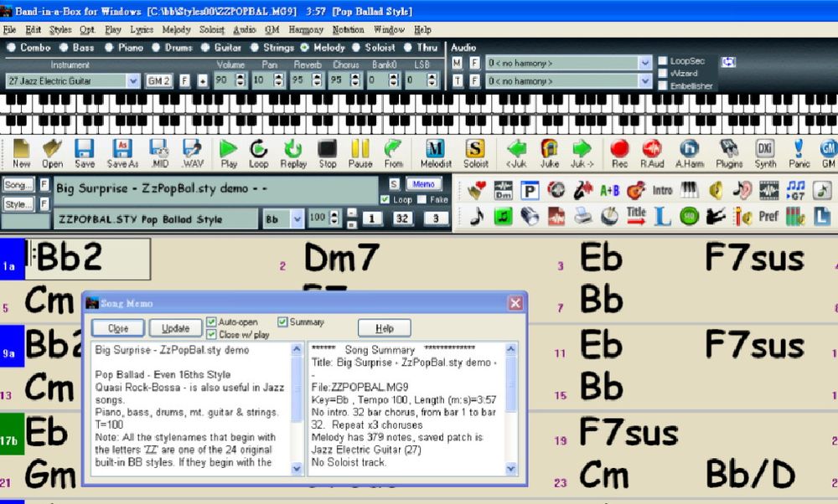Uncheck Auto-open in Song Memo
Viewport: 838px width, 504px height.
click(x=212, y=322)
